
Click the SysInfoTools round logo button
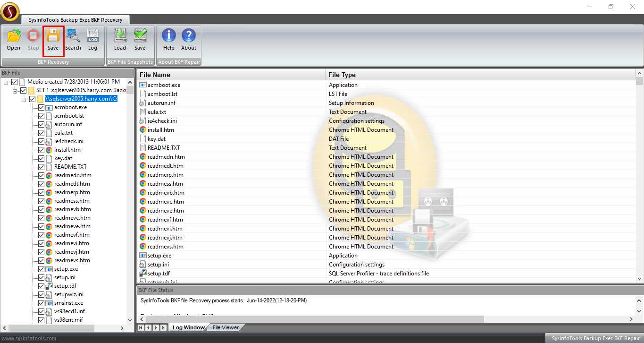pyautogui.click(x=10, y=11)
